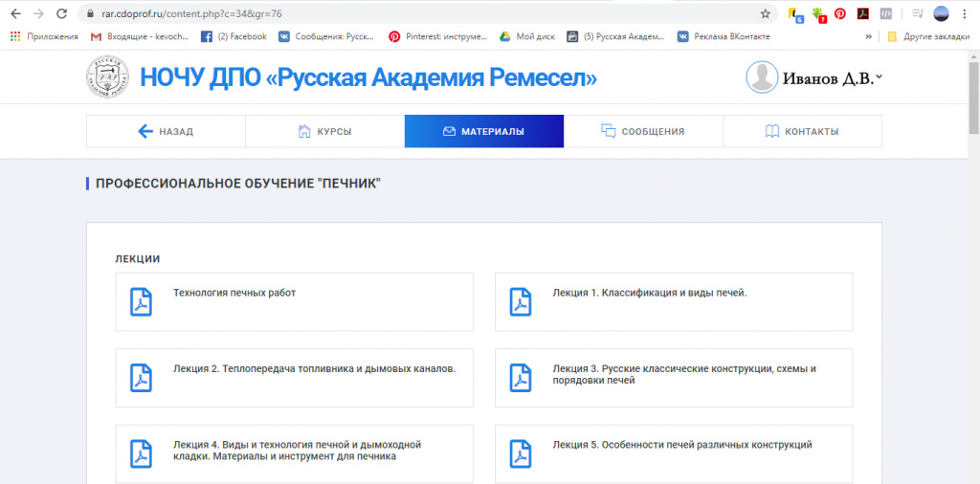Open the PDF icon for Лекция 1
Viewport: 980px width, 484px height.
(520, 301)
